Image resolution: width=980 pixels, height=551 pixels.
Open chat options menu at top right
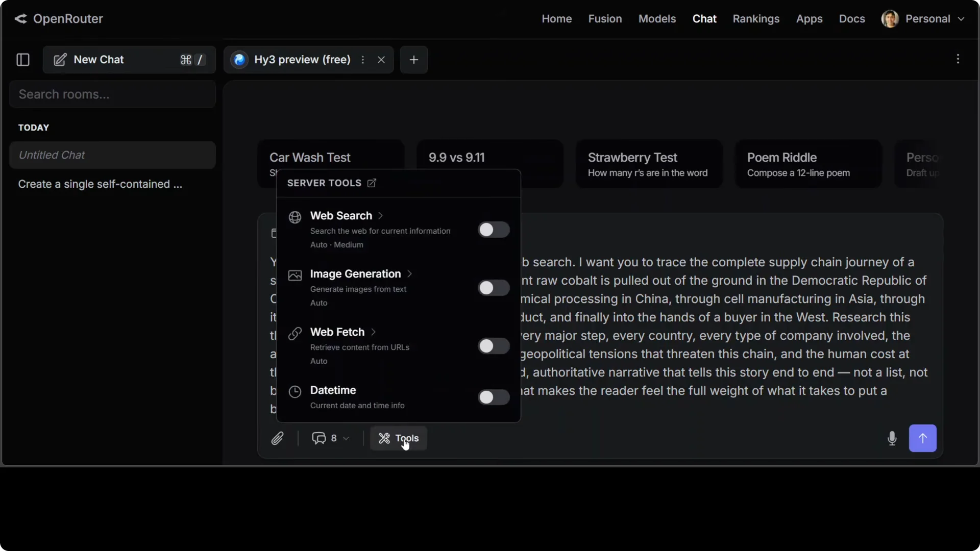958,59
